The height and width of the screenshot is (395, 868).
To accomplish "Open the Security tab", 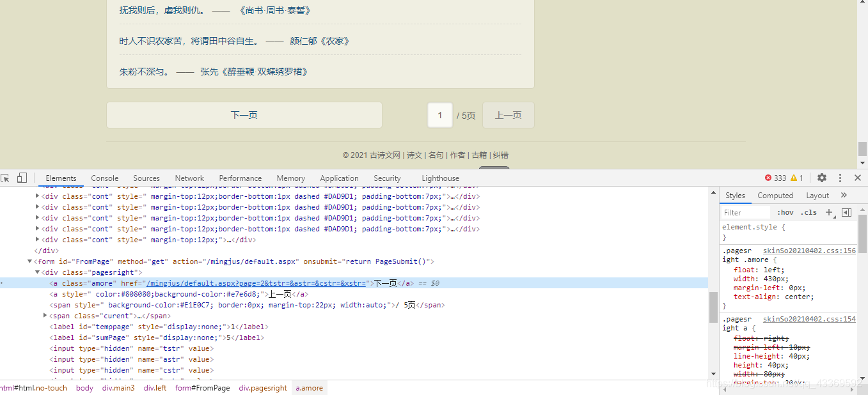I will (x=387, y=178).
